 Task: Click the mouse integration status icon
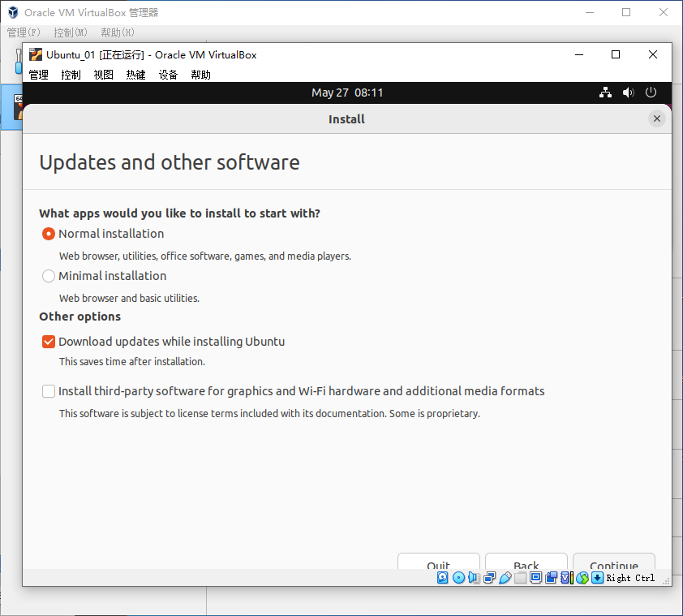point(582,578)
